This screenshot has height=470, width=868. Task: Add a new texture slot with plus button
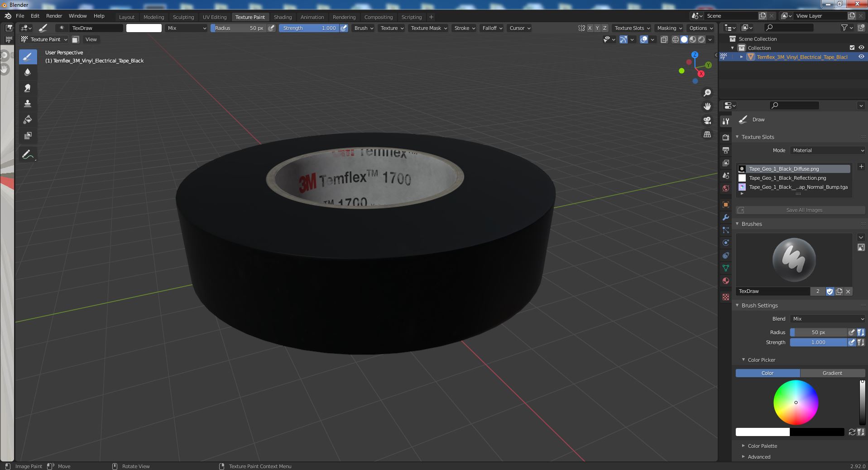(x=861, y=167)
